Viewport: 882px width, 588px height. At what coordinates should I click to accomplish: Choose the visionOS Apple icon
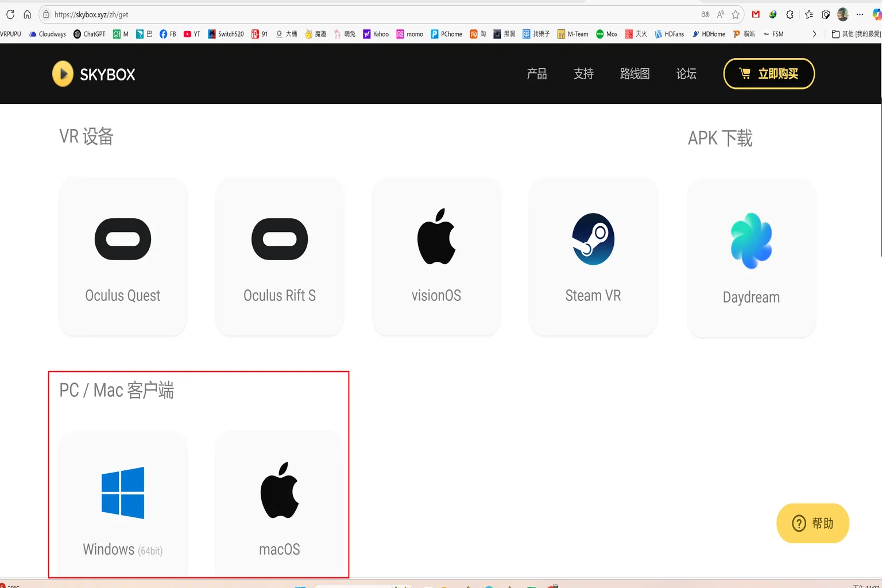click(x=436, y=237)
